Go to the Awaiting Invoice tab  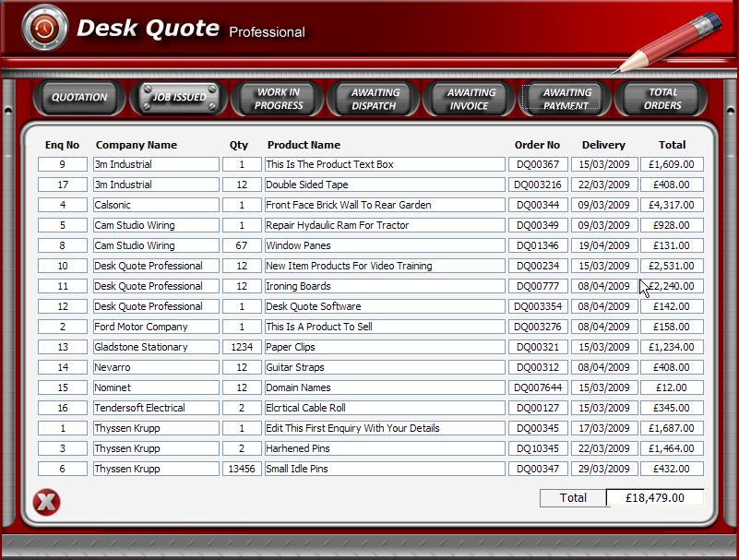[x=471, y=99]
